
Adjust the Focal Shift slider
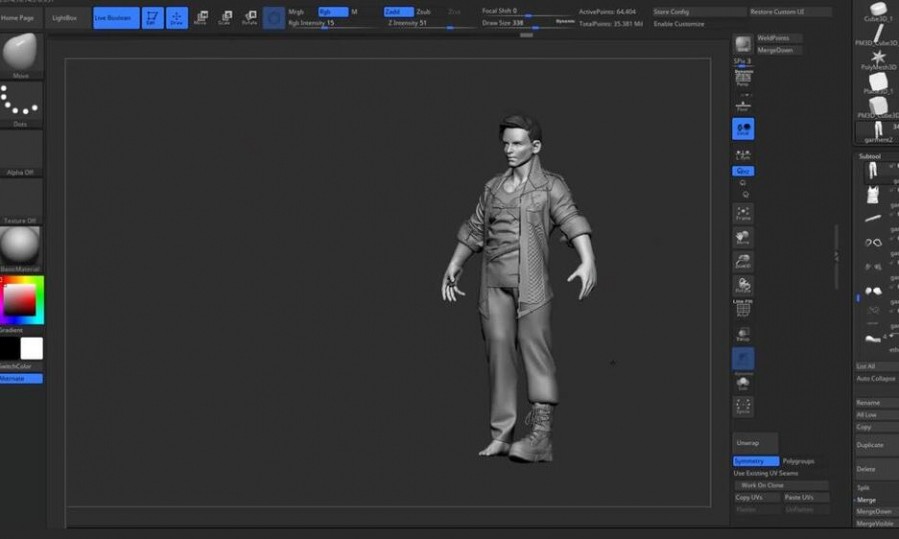(x=526, y=11)
